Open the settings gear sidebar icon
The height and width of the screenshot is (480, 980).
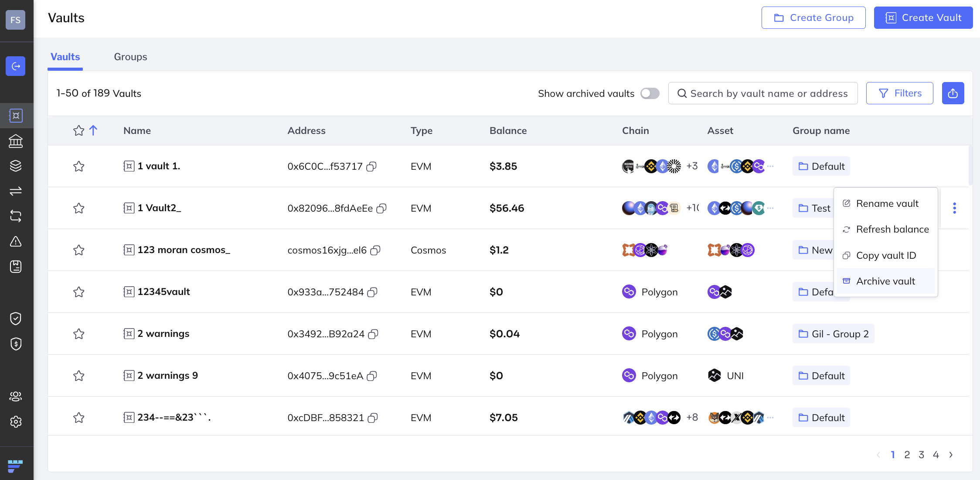click(16, 422)
